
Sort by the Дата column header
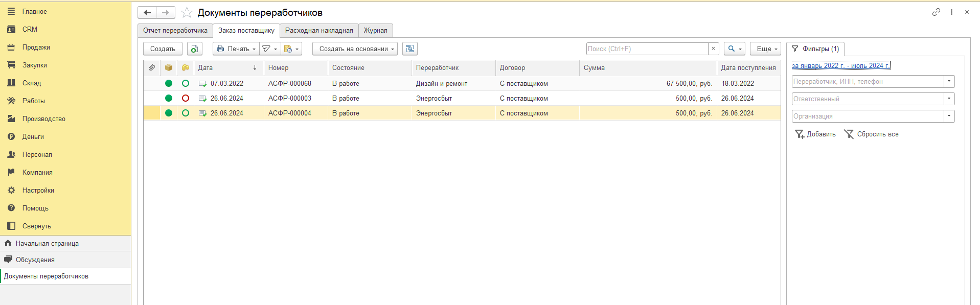tap(229, 67)
